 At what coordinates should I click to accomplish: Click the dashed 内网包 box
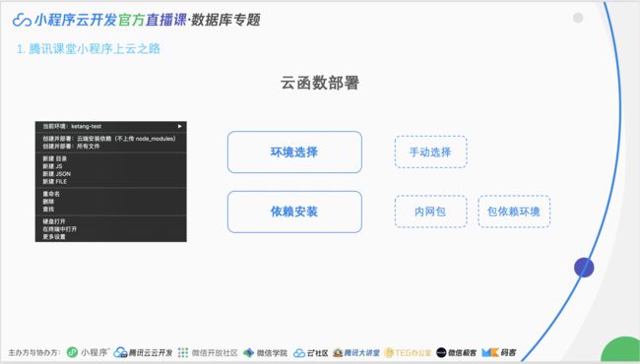point(430,212)
